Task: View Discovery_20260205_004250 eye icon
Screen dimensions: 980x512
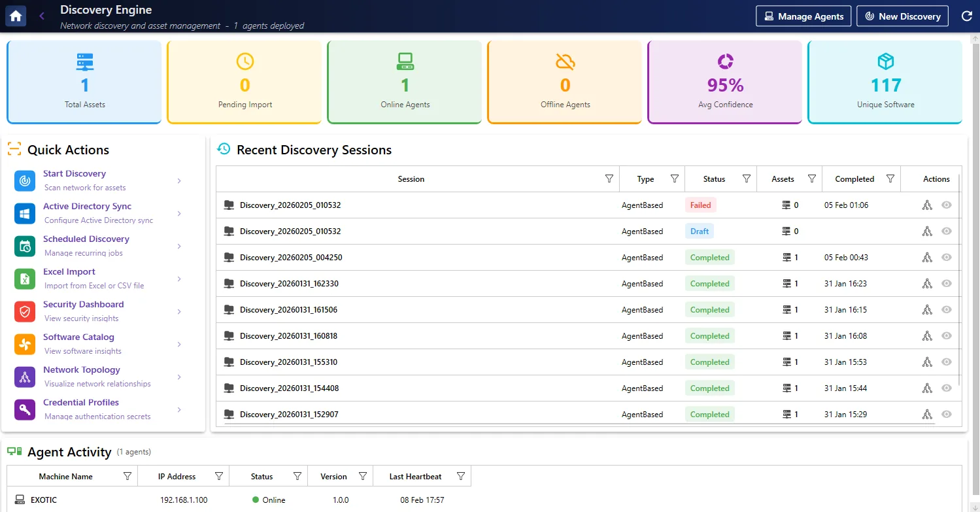Action: click(x=946, y=258)
